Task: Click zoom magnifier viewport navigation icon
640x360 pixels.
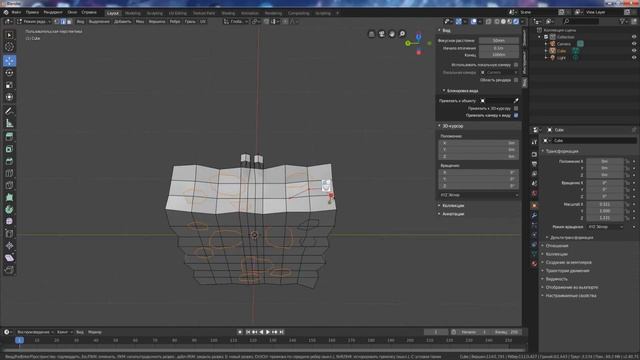Action: pyautogui.click(x=402, y=34)
